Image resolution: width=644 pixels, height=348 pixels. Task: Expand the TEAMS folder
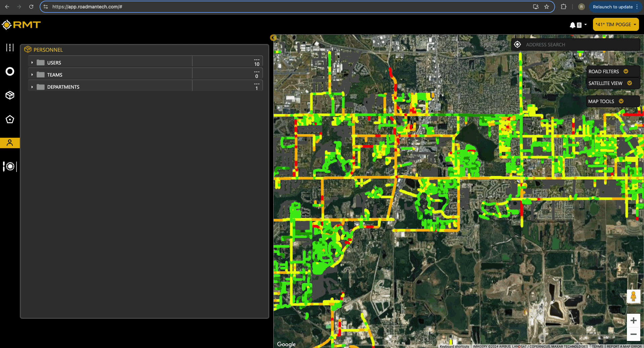point(32,75)
